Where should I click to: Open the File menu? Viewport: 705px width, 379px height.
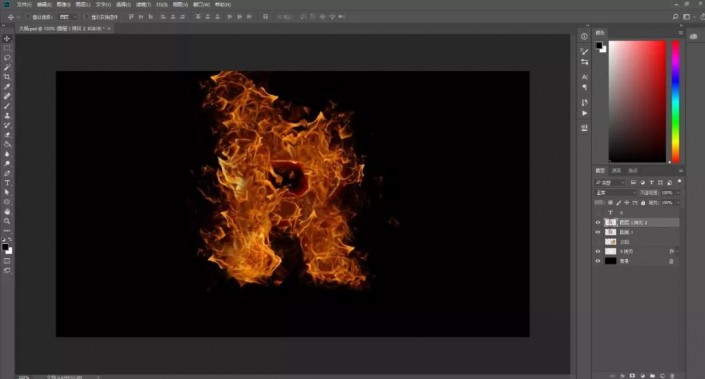tap(23, 4)
